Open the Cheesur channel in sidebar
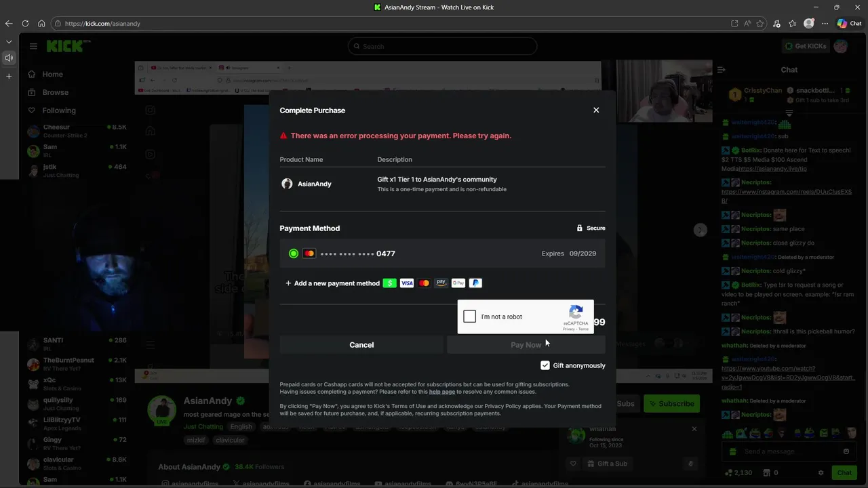 (x=76, y=131)
